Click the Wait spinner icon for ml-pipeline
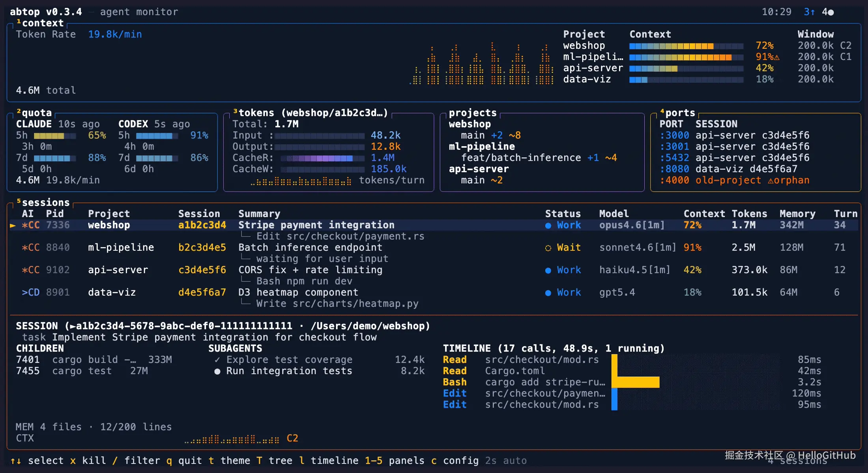868x473 pixels. (x=548, y=248)
